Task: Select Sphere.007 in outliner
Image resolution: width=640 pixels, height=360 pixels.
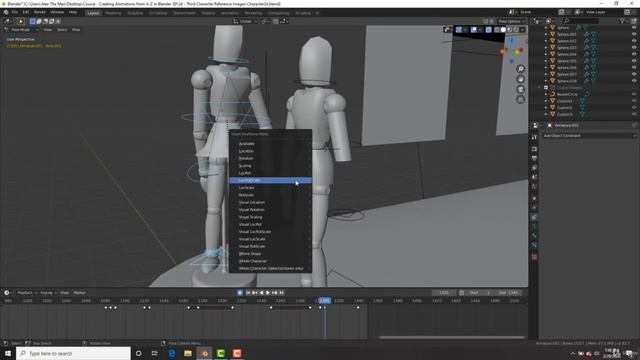Action: point(567,74)
